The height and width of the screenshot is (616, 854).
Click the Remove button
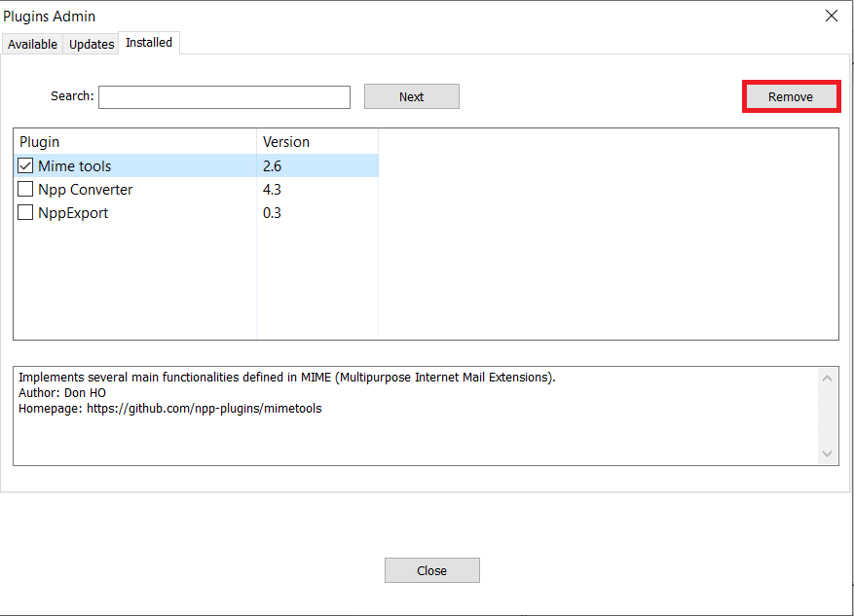[x=790, y=97]
